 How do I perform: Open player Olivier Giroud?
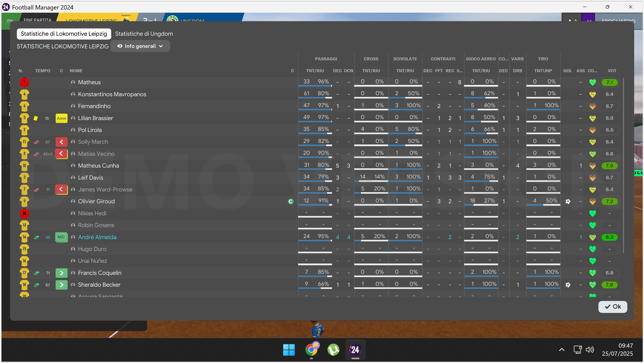[96, 201]
